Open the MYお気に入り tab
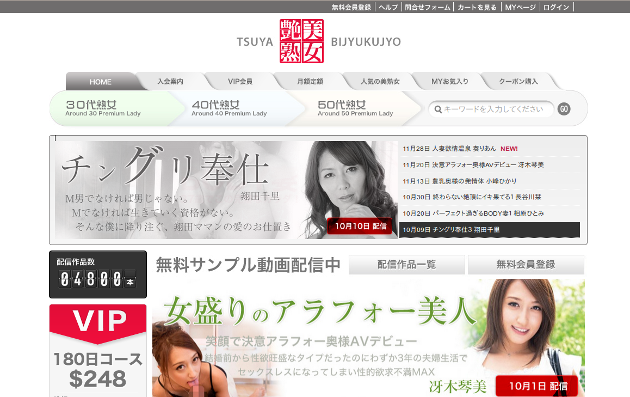This screenshot has height=397, width=630. coord(450,81)
